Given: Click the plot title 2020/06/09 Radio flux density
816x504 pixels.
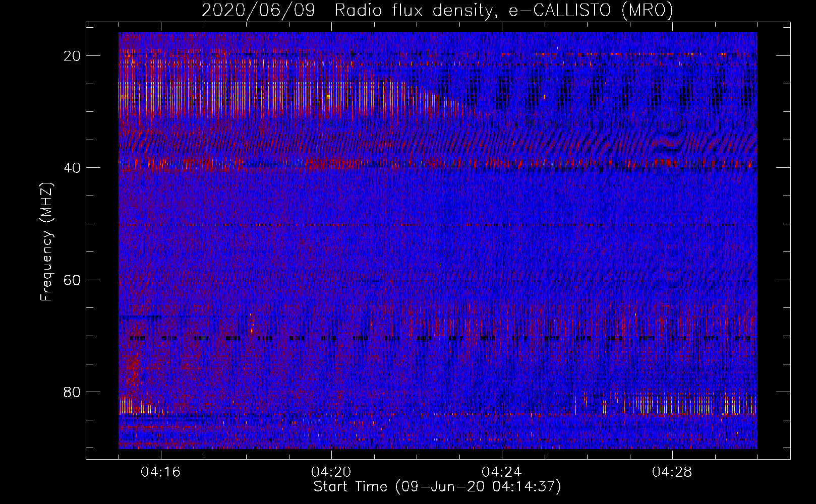Looking at the screenshot, I should 437,10.
